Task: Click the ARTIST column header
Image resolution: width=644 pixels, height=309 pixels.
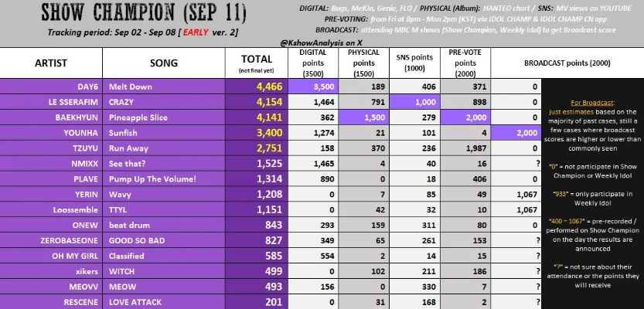Action: [50, 63]
